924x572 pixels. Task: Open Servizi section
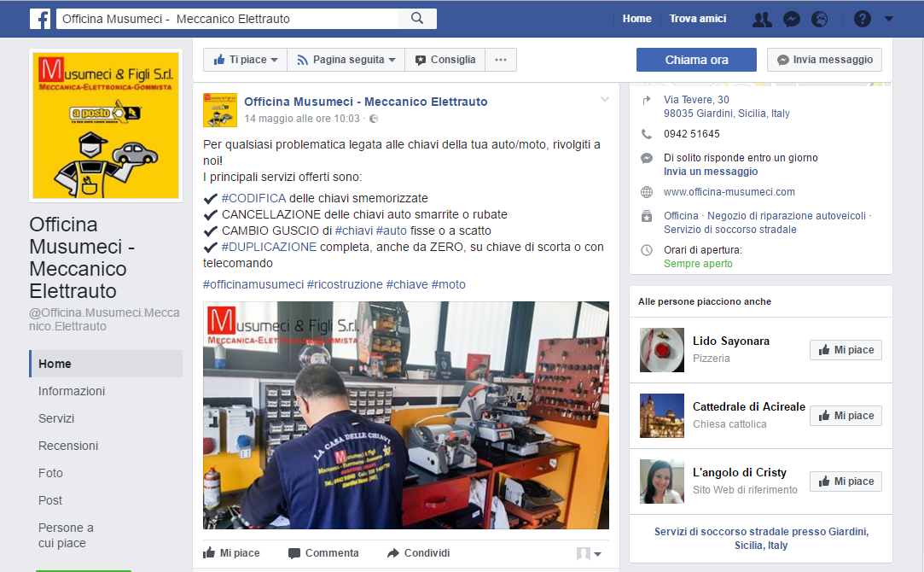click(x=56, y=418)
